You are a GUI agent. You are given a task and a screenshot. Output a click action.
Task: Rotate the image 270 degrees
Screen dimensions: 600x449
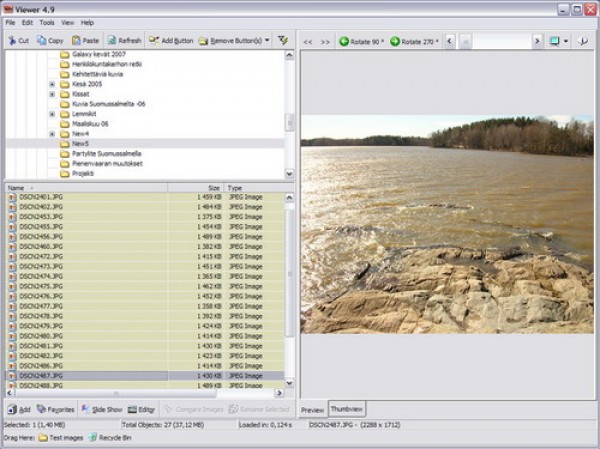(x=413, y=41)
